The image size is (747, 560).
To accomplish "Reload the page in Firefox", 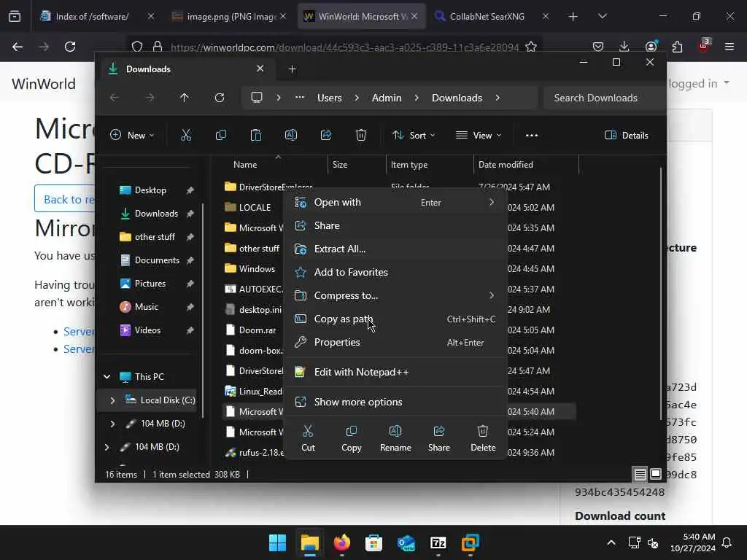I will pos(70,47).
